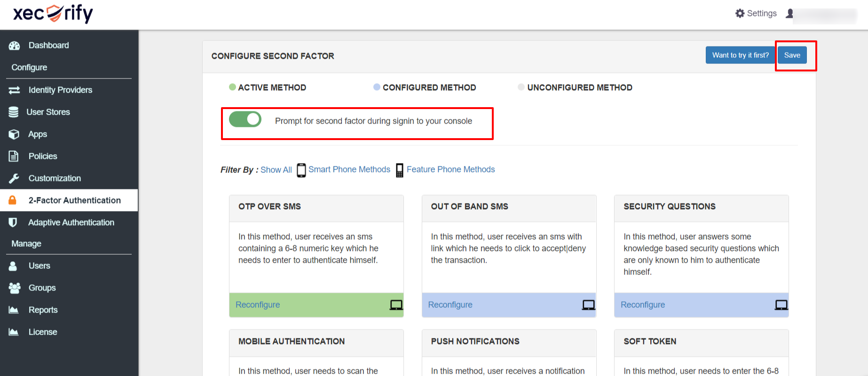This screenshot has height=376, width=868.
Task: Click the xecurify logo
Action: [53, 13]
